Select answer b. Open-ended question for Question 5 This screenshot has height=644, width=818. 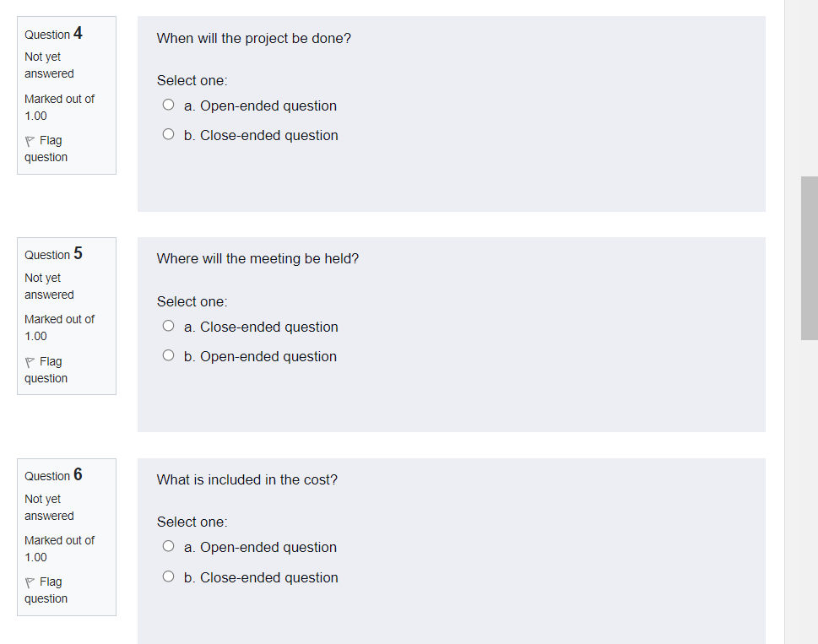coord(168,355)
